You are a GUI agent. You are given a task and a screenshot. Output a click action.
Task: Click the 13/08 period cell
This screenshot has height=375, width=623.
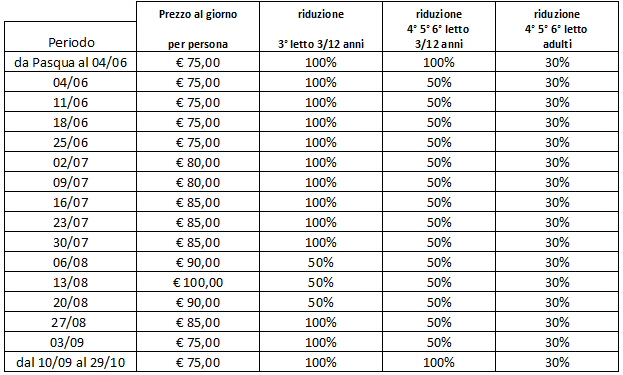point(70,282)
